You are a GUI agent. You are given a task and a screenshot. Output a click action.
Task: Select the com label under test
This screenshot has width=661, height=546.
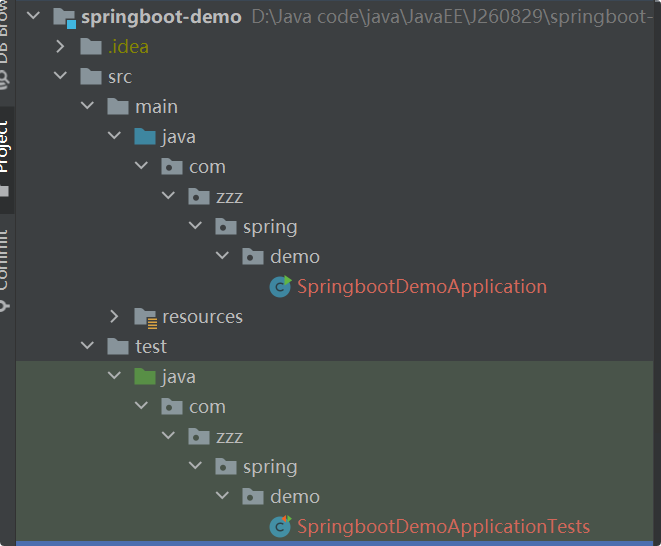coord(207,407)
